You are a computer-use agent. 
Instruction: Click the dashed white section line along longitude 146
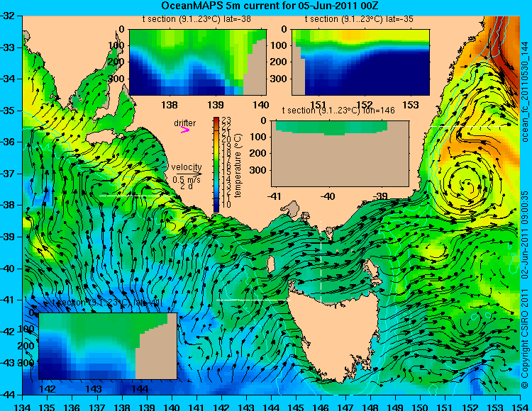321,261
